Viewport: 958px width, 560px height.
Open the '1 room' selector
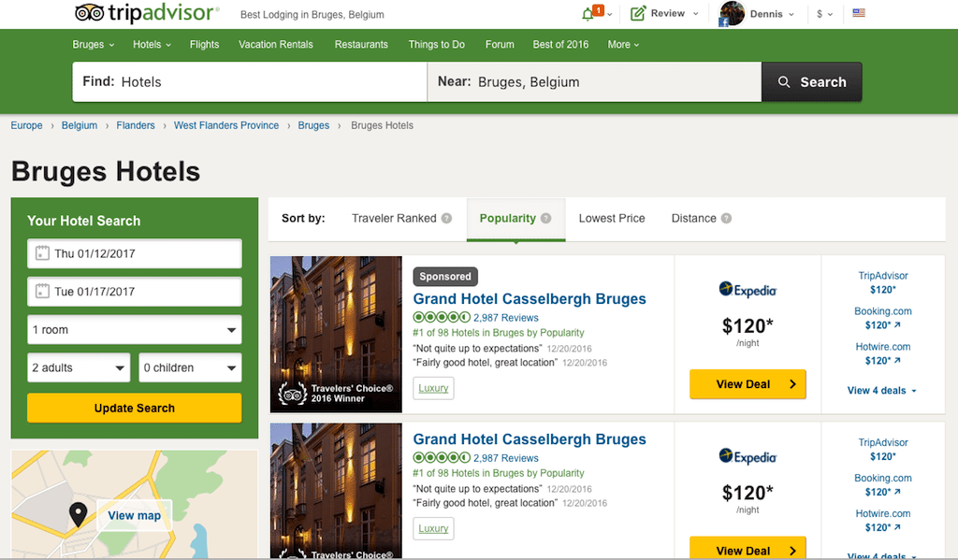point(134,329)
